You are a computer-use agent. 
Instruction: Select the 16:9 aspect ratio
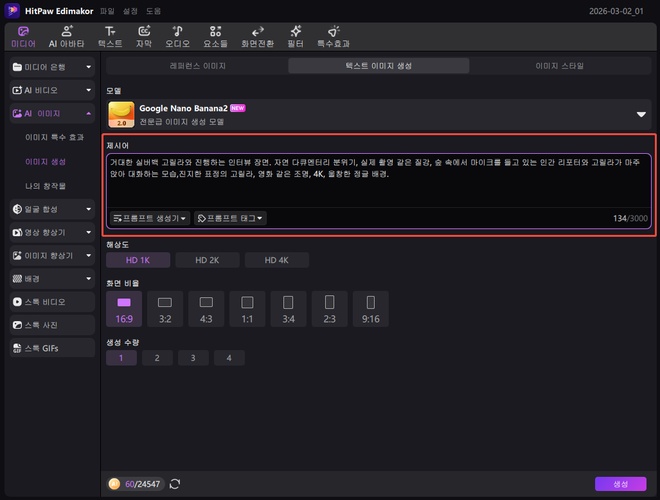pyautogui.click(x=124, y=309)
